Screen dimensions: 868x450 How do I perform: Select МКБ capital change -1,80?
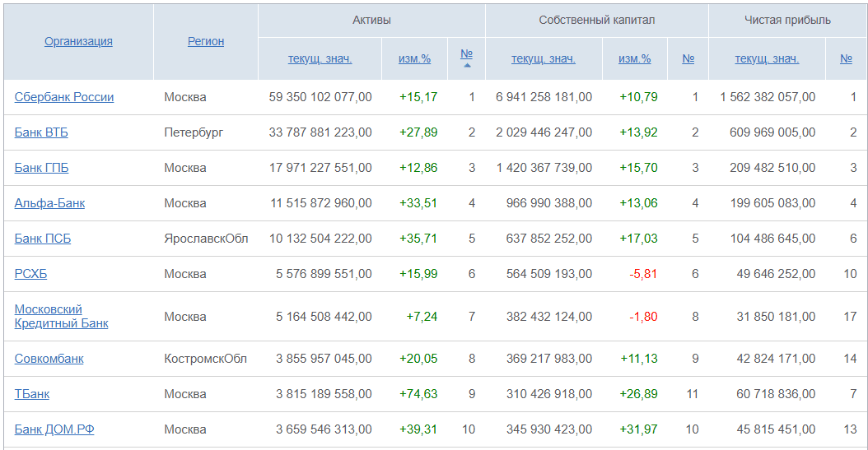(643, 317)
